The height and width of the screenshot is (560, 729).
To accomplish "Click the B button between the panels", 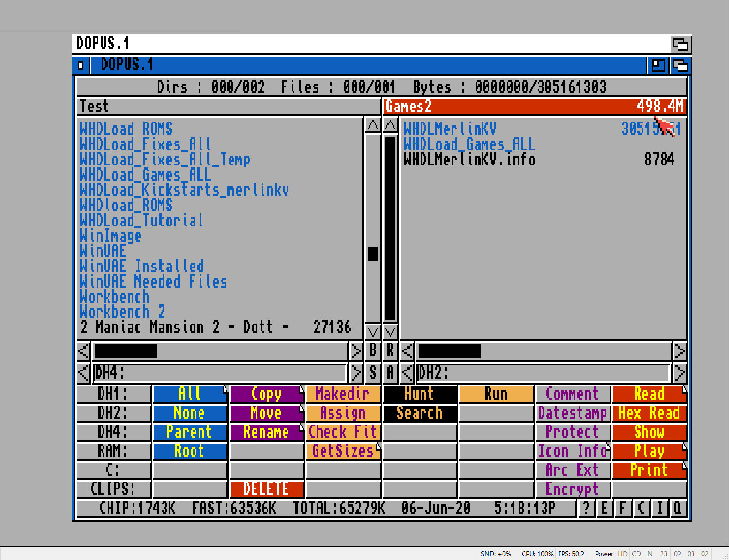I will tap(373, 350).
